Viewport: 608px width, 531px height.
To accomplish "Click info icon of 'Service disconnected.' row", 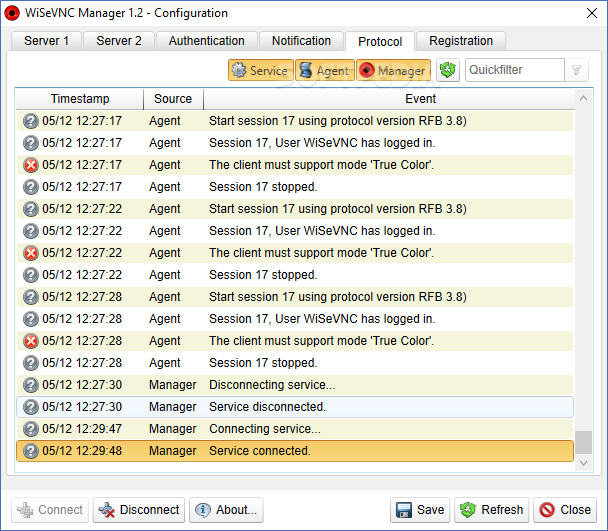I will click(x=31, y=407).
